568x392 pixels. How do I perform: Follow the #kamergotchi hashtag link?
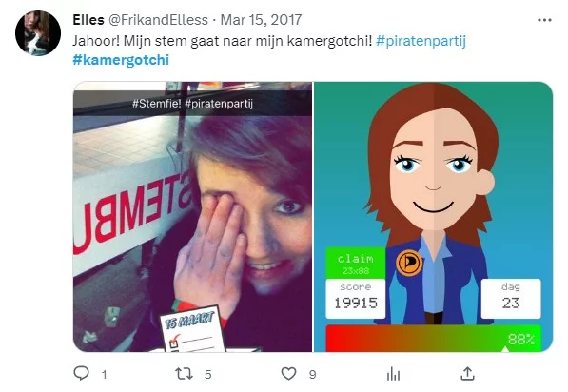121,60
